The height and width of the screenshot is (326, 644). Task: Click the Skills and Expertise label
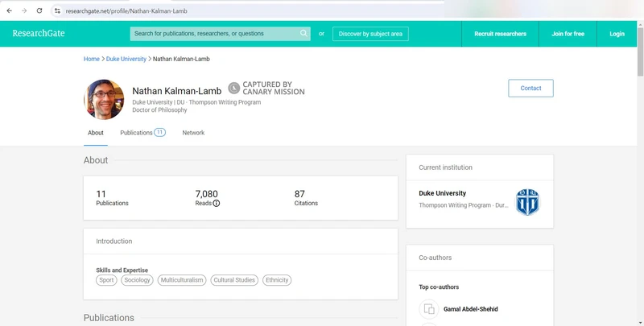click(122, 270)
